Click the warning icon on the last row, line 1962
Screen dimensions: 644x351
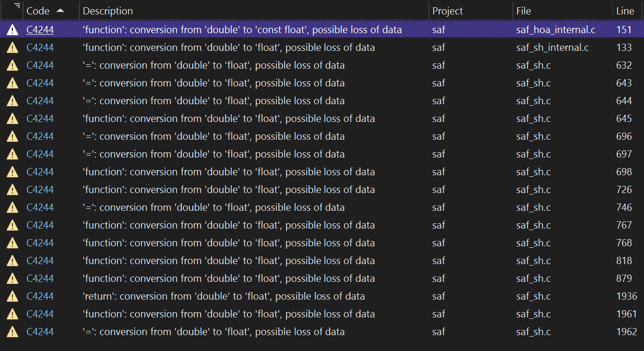(x=12, y=331)
